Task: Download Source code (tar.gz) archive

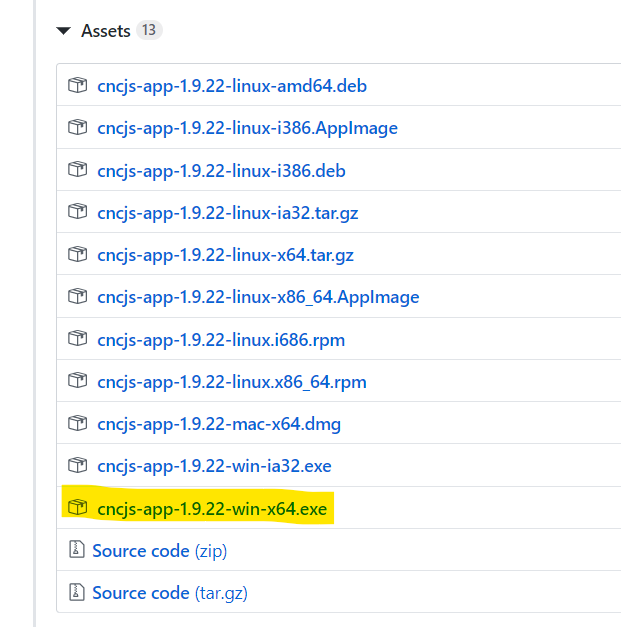Action: tap(170, 593)
